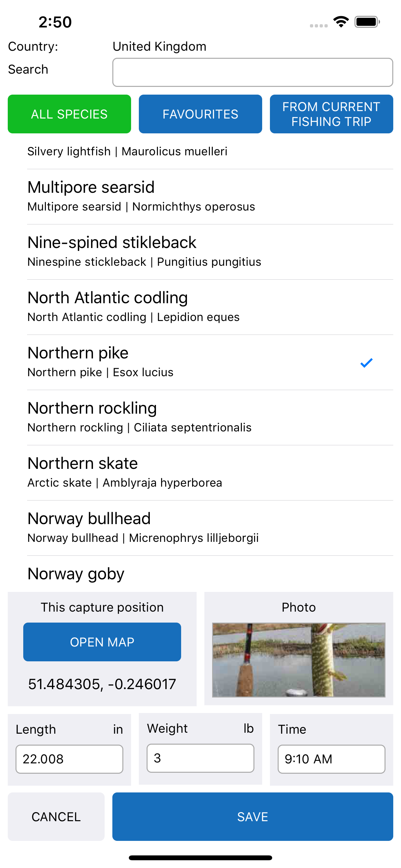Edit the Weight value field
This screenshot has height=868, width=401.
[x=200, y=758]
